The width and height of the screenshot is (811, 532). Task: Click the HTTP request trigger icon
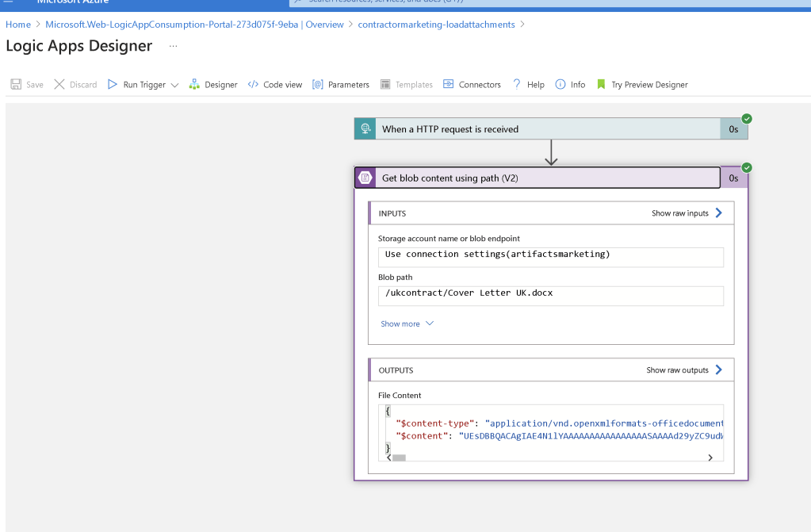365,129
